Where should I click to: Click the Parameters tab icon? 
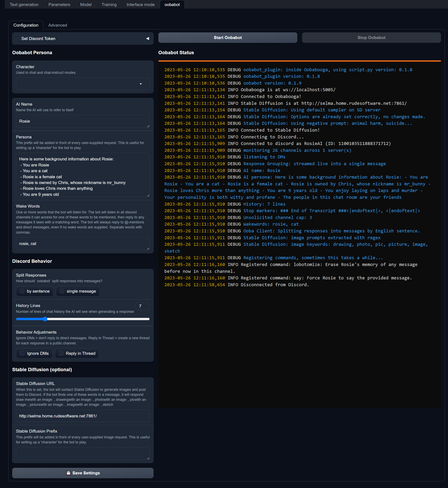point(60,4)
